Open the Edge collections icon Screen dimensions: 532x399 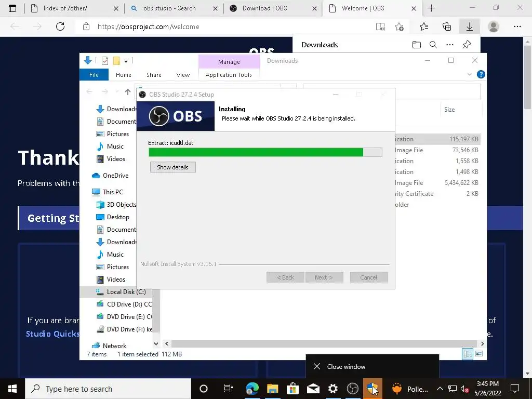pyautogui.click(x=447, y=26)
